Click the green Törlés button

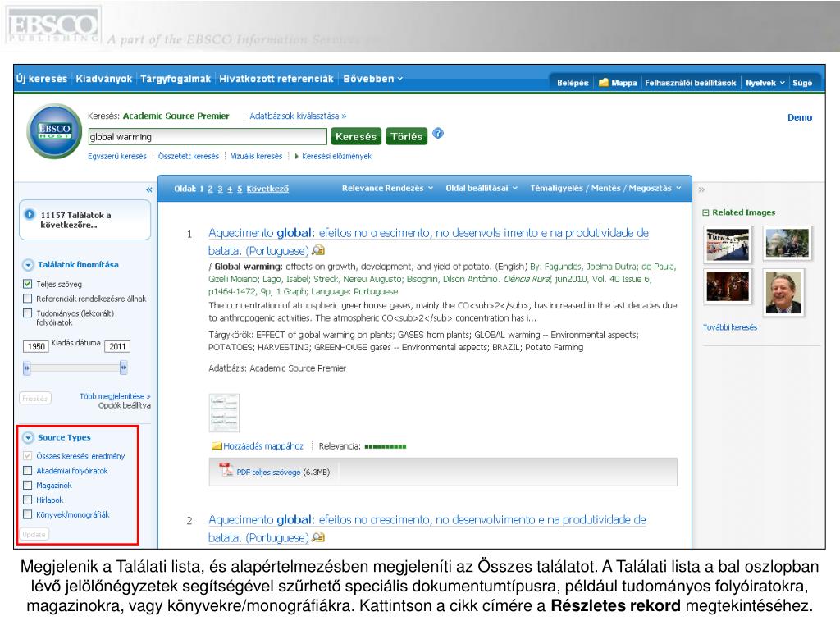coord(407,137)
